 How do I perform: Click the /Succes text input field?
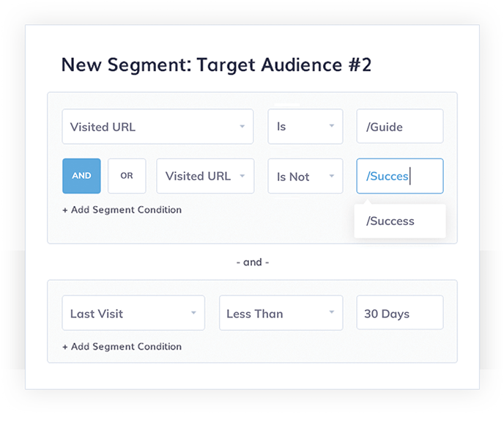(399, 176)
